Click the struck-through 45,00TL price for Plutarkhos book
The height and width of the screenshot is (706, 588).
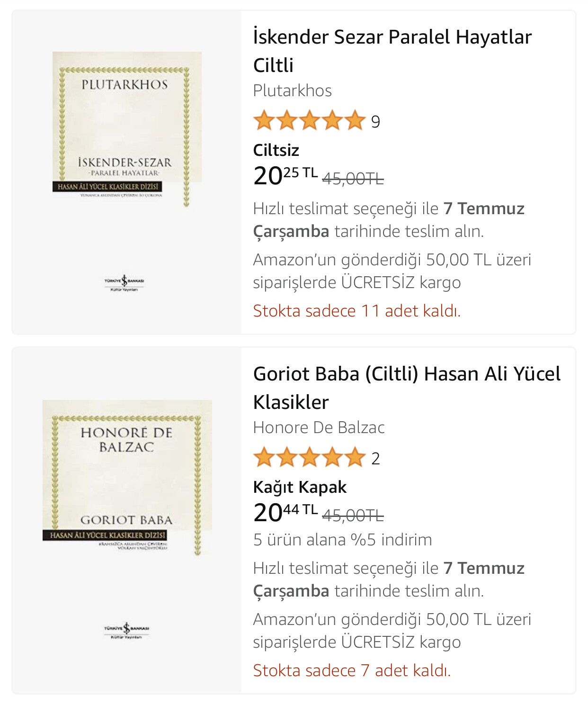point(353,179)
